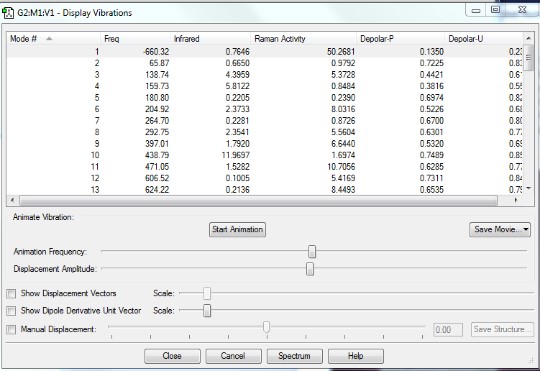Close the window with the X button
Viewport: 540px width, 371px height.
pos(522,10)
